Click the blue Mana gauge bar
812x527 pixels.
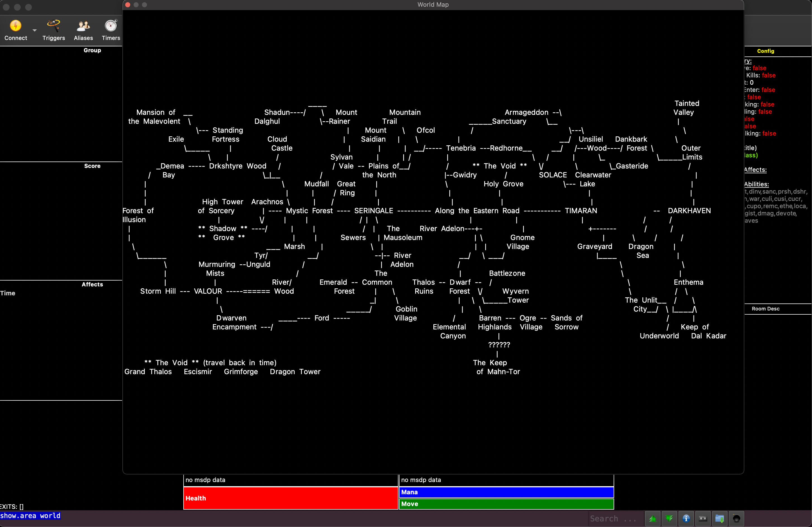(506, 492)
